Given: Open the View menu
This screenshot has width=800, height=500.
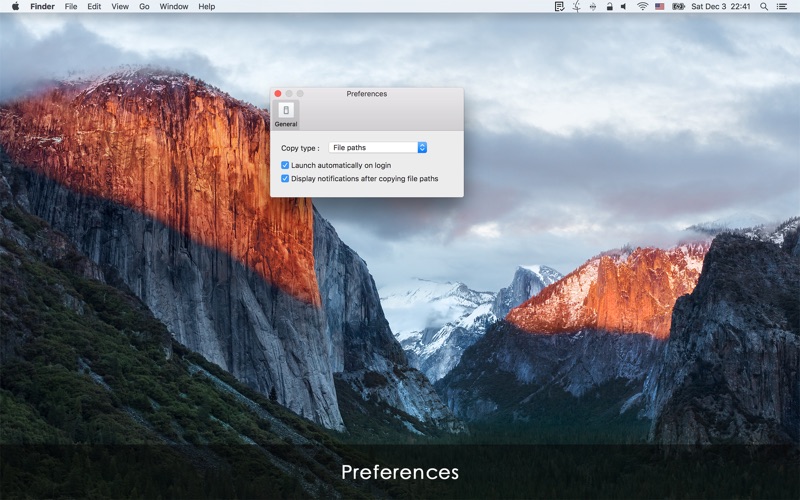Looking at the screenshot, I should (120, 6).
